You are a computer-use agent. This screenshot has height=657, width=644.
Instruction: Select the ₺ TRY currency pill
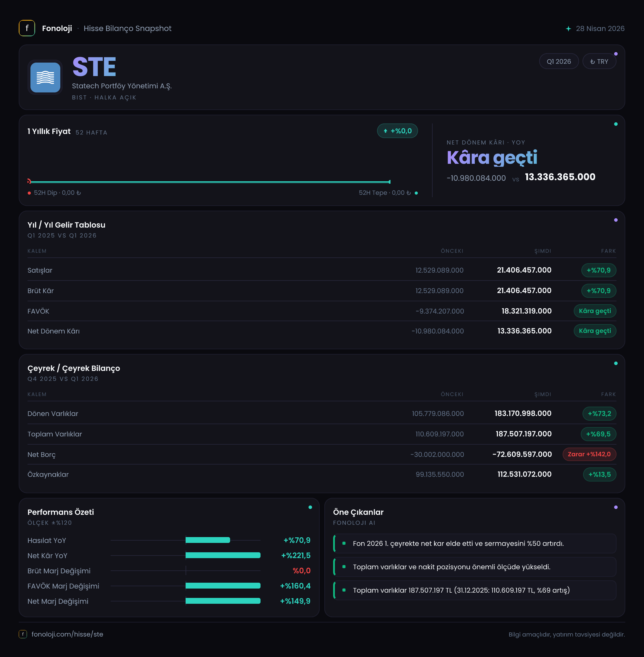pos(599,61)
